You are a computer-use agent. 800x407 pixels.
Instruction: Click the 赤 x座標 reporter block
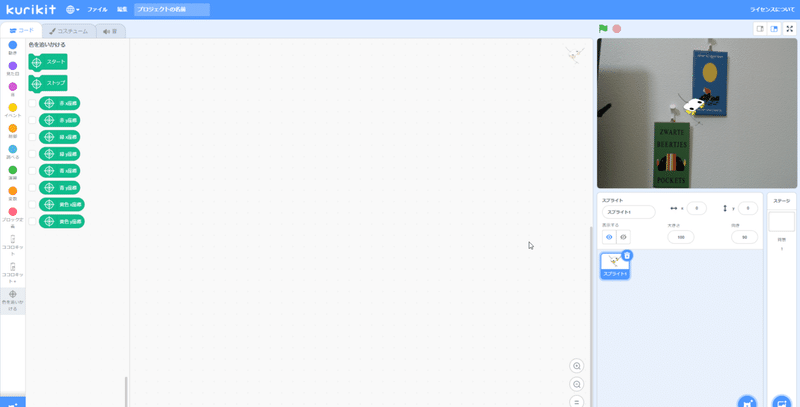tap(59, 103)
